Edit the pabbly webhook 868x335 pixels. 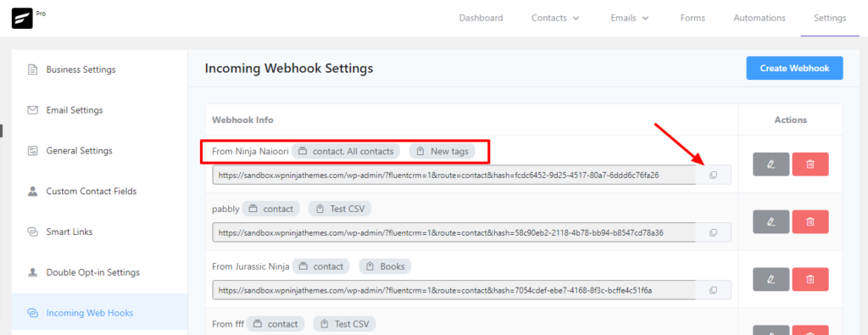coord(771,222)
